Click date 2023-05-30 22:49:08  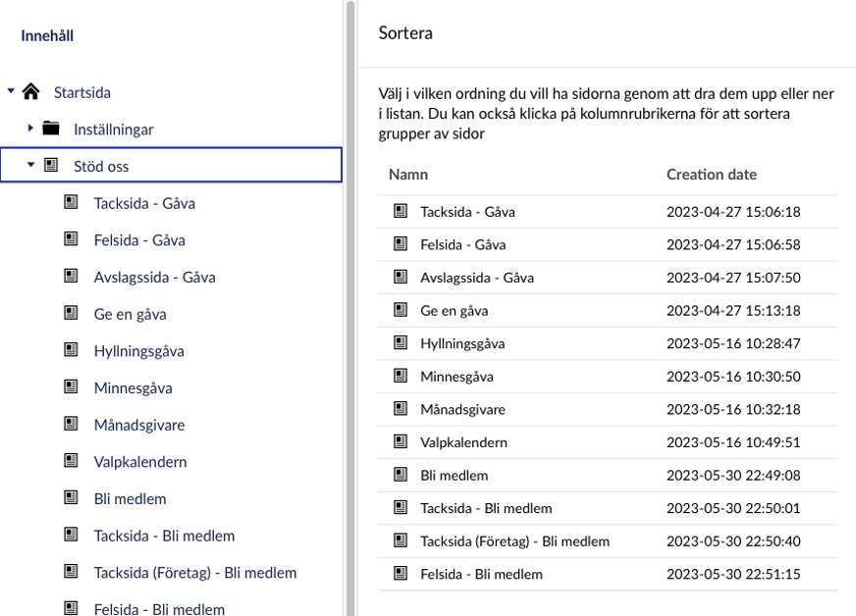(733, 475)
